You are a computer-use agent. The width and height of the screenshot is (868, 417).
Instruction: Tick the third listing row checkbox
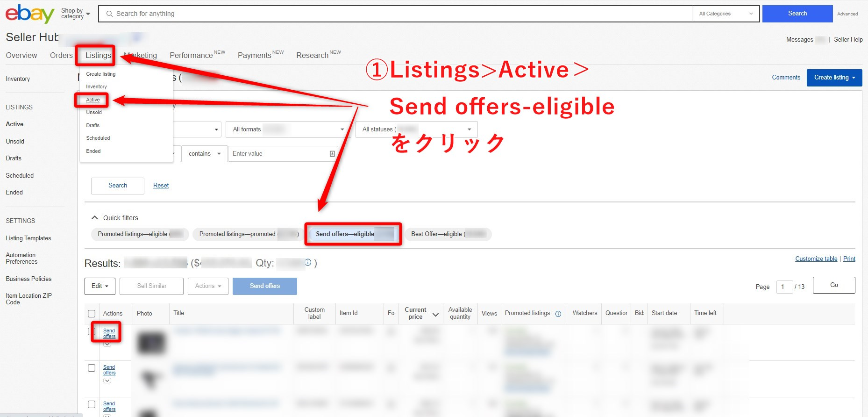coord(92,404)
